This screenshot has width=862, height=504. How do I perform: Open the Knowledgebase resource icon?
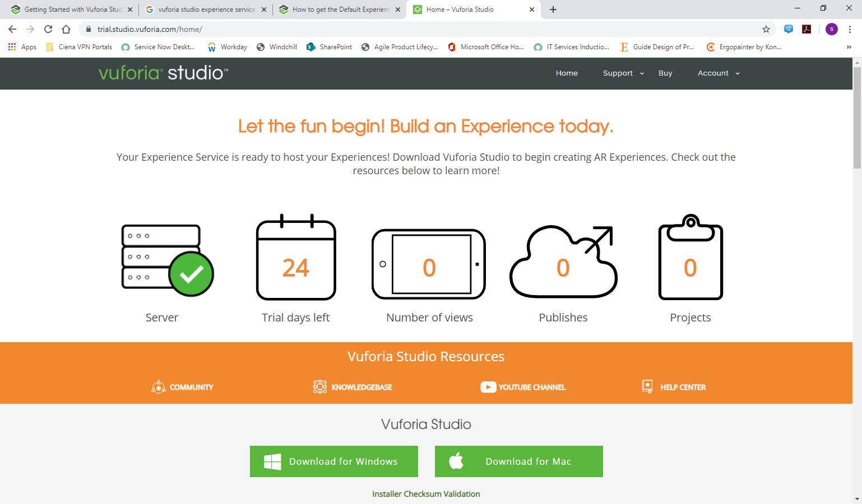click(x=320, y=387)
